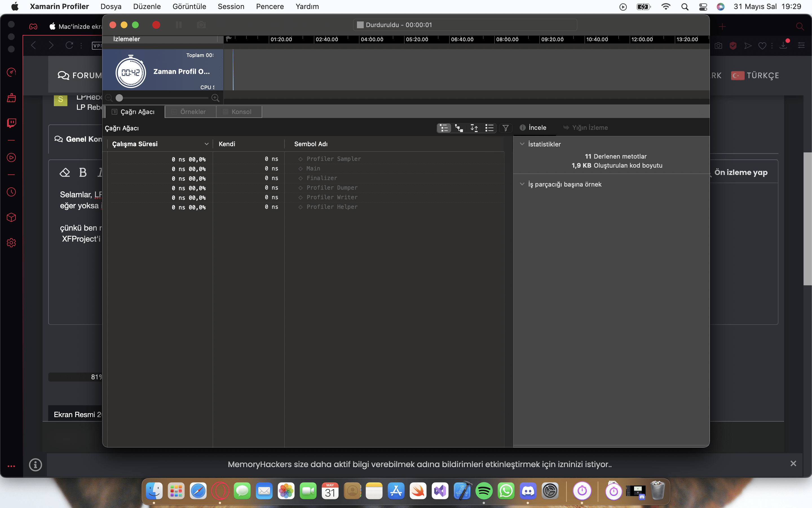This screenshot has width=812, height=508.
Task: Open Spotify from the Dock
Action: click(484, 491)
